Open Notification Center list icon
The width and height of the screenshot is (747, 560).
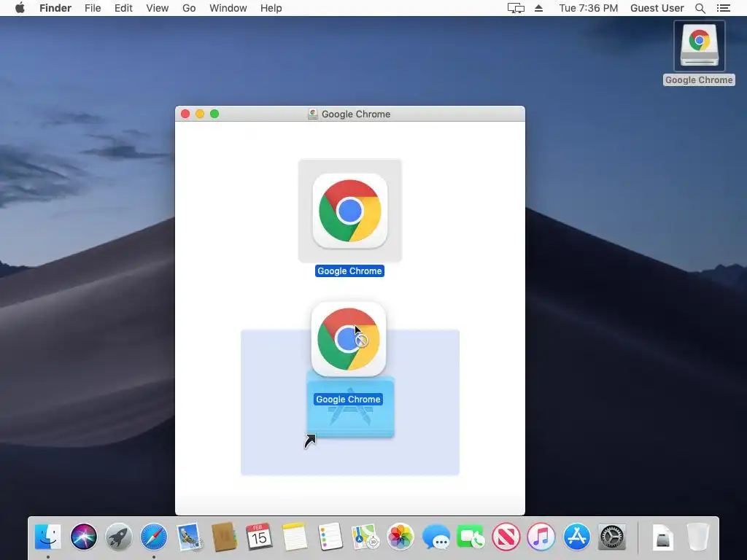click(x=723, y=8)
